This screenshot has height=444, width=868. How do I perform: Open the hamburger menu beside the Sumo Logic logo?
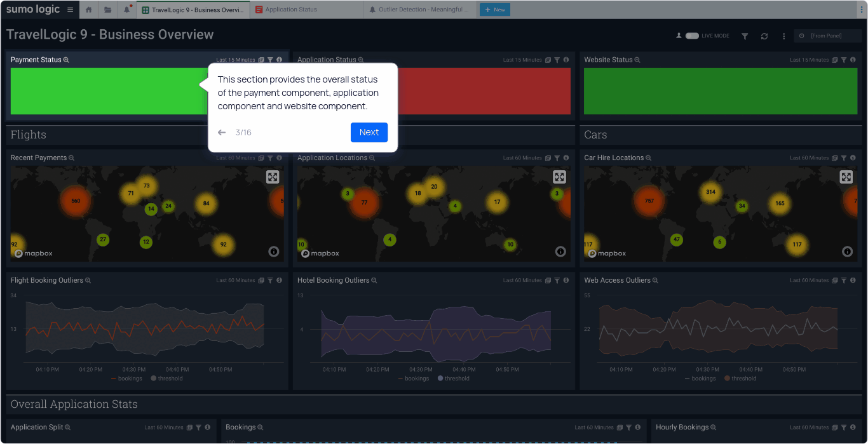point(70,10)
